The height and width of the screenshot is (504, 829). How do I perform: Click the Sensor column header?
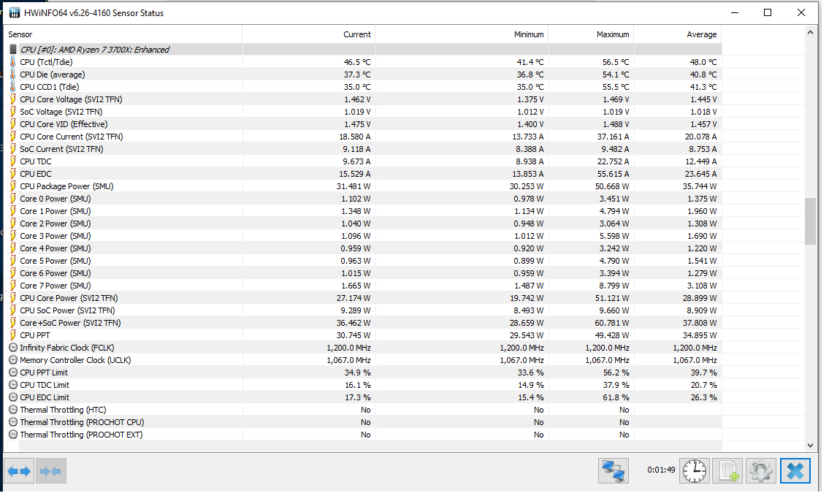click(123, 34)
